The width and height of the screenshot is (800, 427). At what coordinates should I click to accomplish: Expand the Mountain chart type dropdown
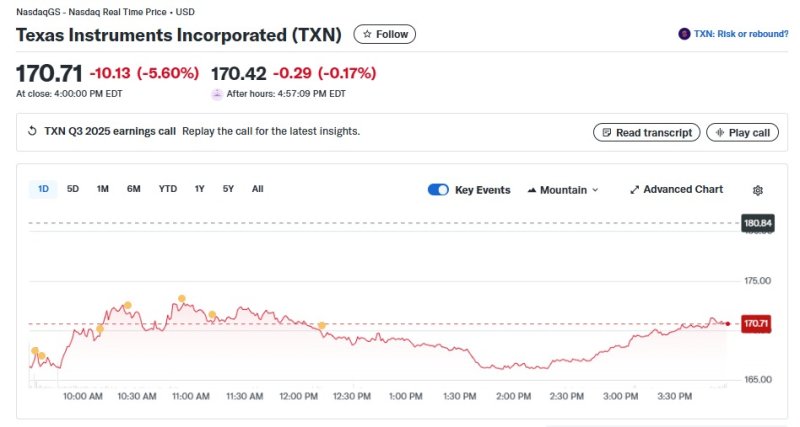tap(563, 190)
